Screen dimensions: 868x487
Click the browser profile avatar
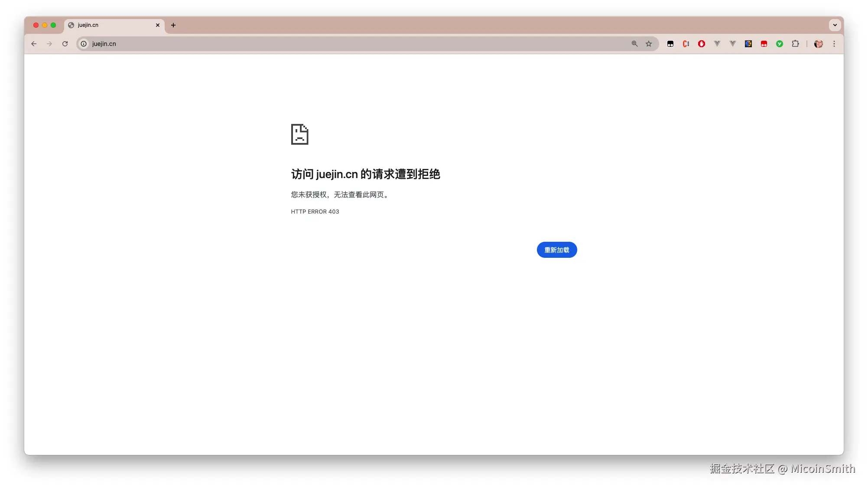(x=819, y=44)
